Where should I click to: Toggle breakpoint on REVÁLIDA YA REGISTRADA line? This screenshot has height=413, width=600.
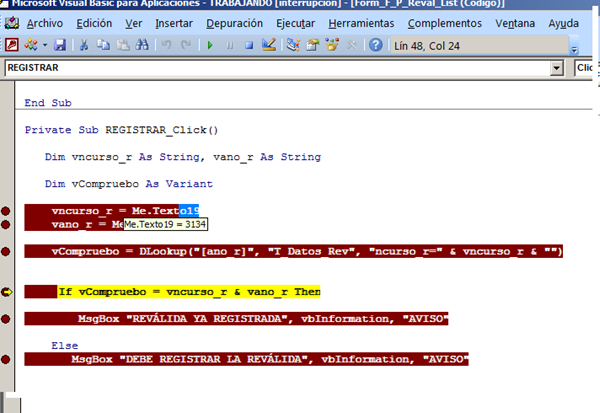click(x=6, y=319)
